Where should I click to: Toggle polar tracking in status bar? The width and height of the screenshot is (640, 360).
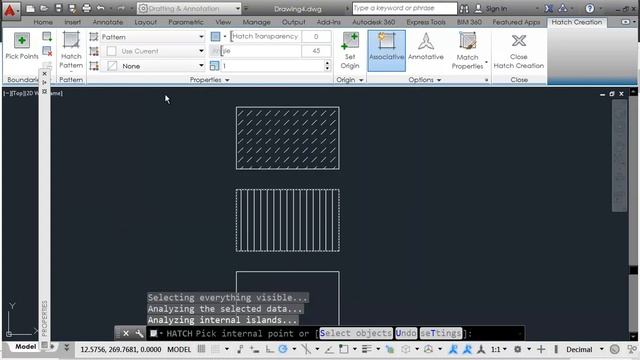coord(283,349)
